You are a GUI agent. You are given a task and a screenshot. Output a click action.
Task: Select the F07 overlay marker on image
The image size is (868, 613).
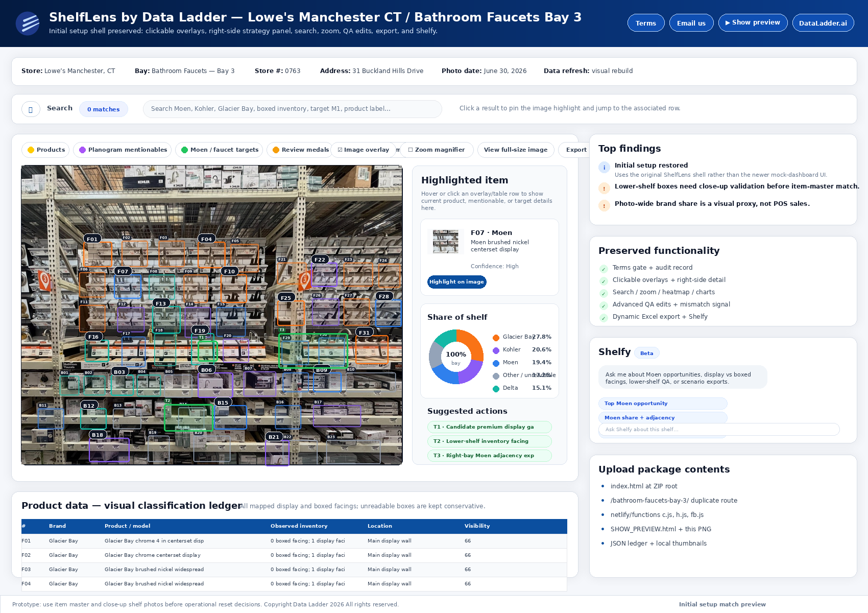123,271
